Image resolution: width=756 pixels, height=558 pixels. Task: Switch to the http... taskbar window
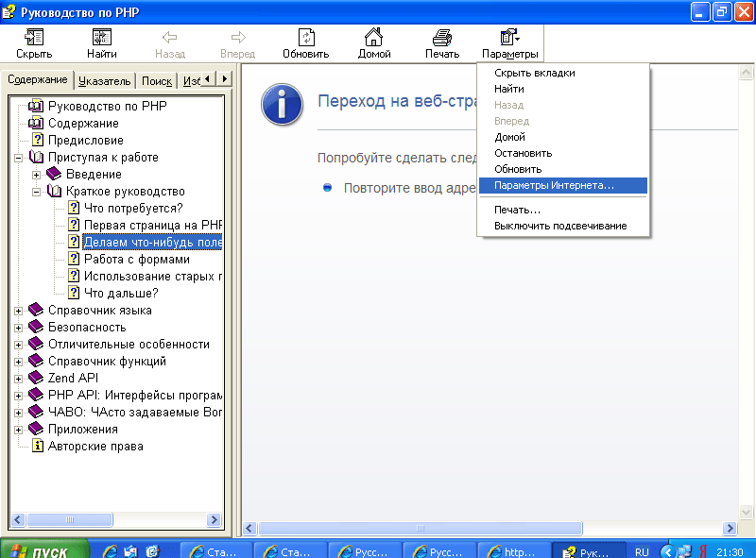[x=512, y=551]
